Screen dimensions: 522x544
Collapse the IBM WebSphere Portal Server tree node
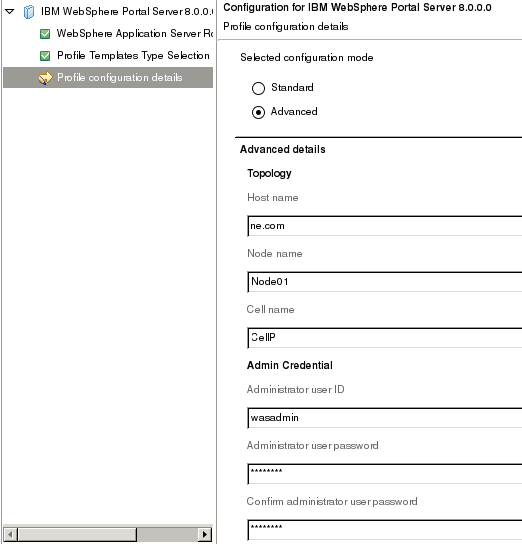10,11
